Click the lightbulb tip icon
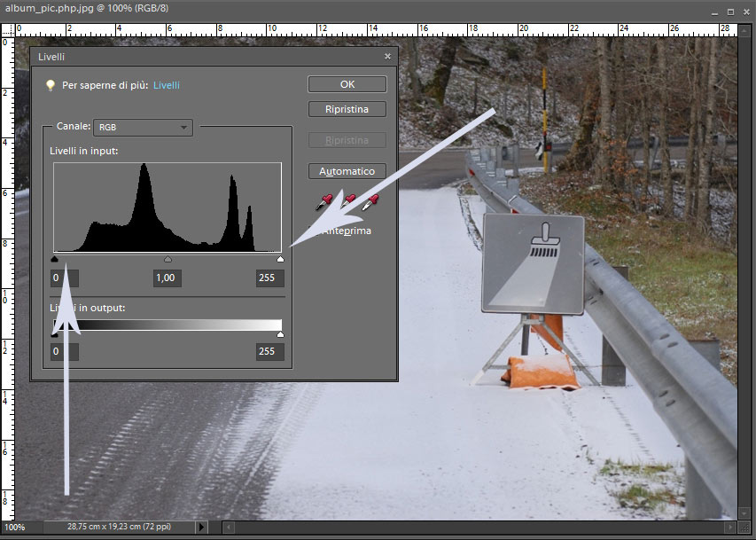The height and width of the screenshot is (540, 756). (51, 85)
